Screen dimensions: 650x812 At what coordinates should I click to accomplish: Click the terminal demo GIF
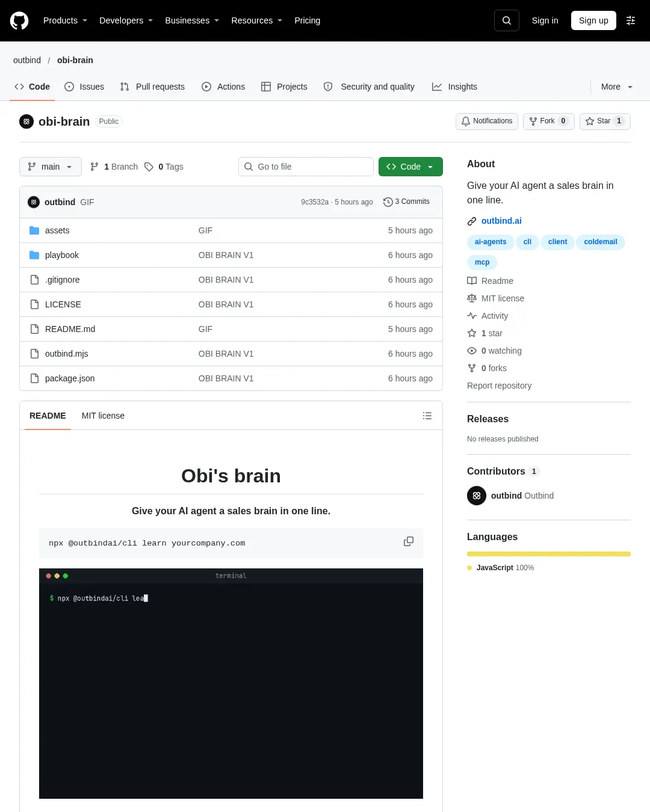(231, 683)
